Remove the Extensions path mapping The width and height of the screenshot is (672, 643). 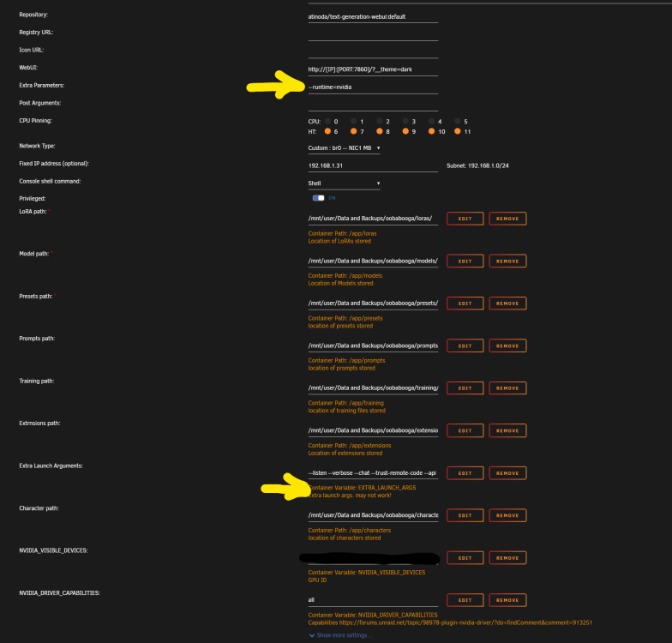pos(507,430)
